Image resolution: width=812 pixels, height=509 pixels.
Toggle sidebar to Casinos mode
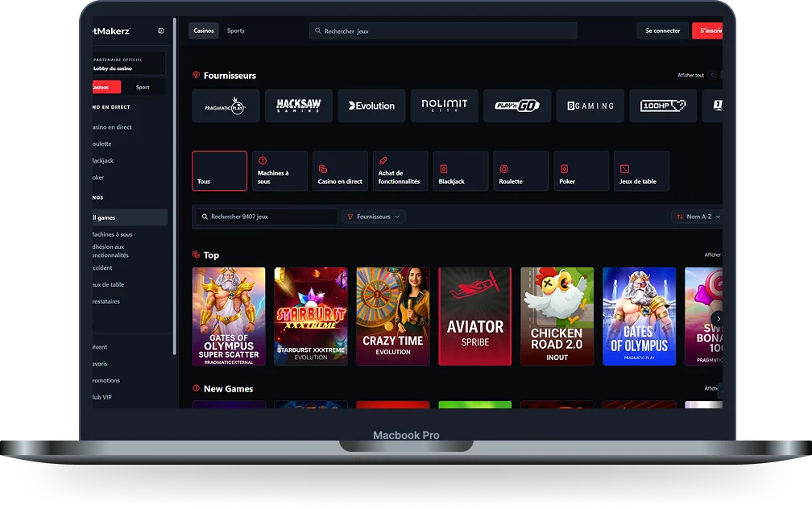[106, 87]
